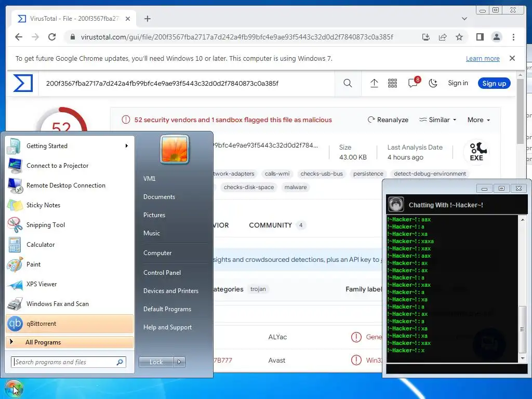Click the detect-debug-environment tag
Screen dimensions: 532x399
pyautogui.click(x=430, y=174)
